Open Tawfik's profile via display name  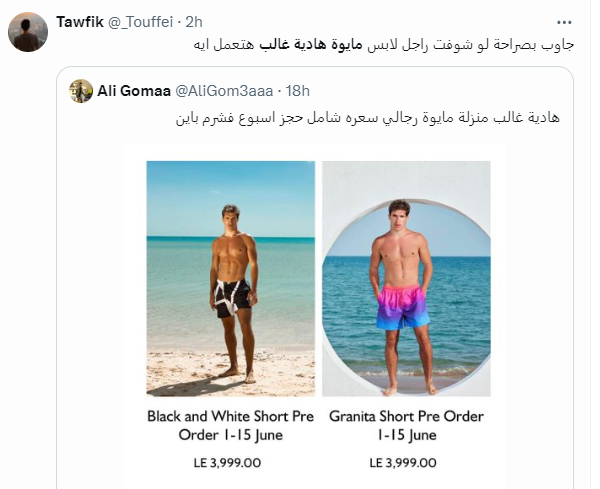(x=79, y=22)
